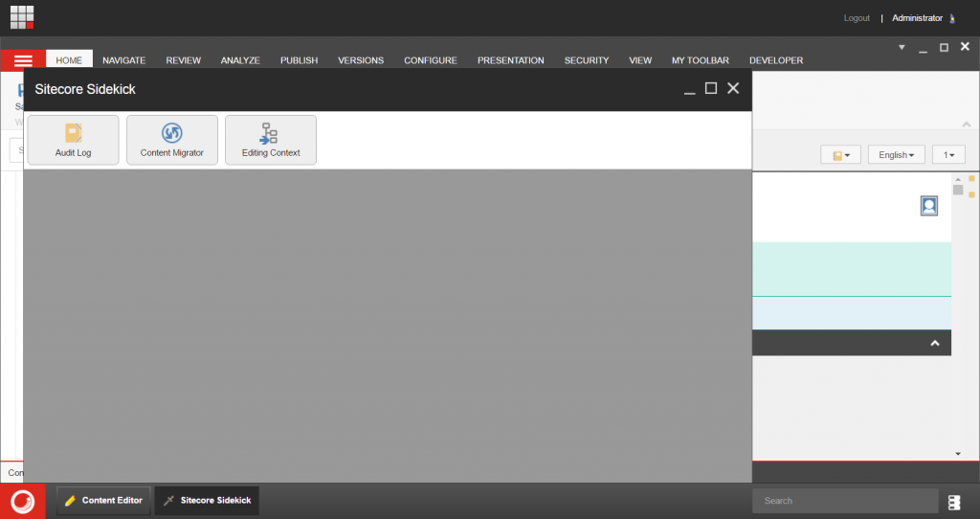980x519 pixels.
Task: Open the DEVELOPER ribbon tab
Action: 776,60
